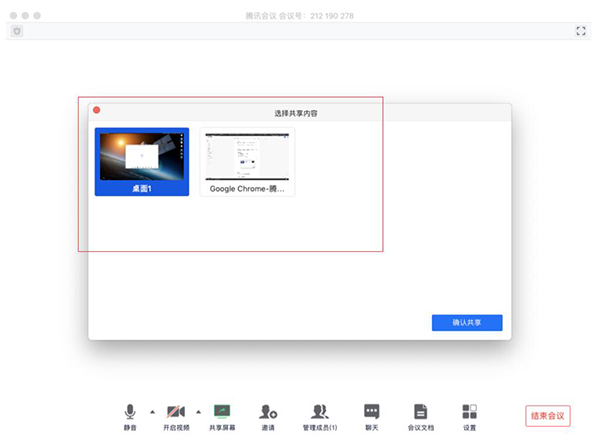Image resolution: width=594 pixels, height=446 pixels.
Task: Click the red end meeting button
Action: (x=548, y=416)
